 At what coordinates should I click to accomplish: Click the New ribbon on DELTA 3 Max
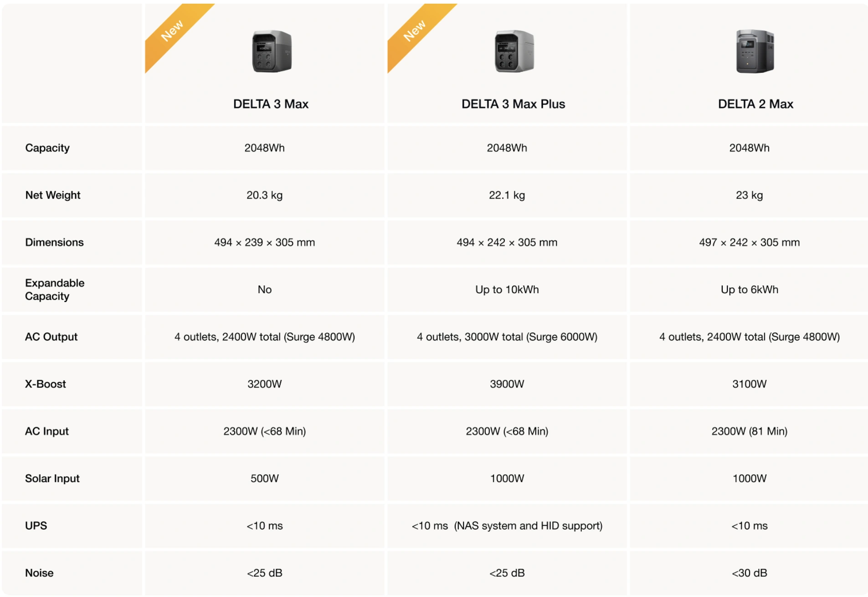click(173, 31)
